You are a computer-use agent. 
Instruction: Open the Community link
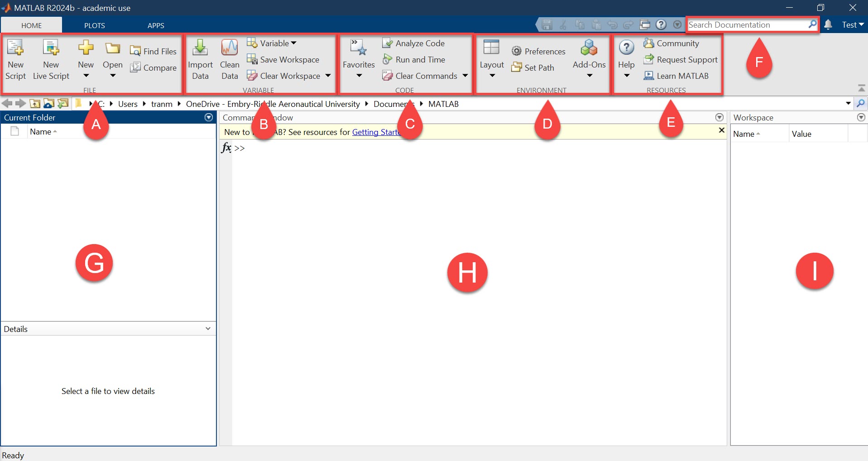coord(671,43)
